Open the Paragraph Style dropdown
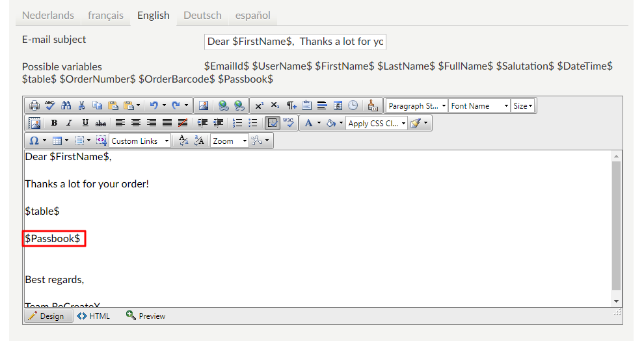The image size is (644, 341). tap(416, 105)
